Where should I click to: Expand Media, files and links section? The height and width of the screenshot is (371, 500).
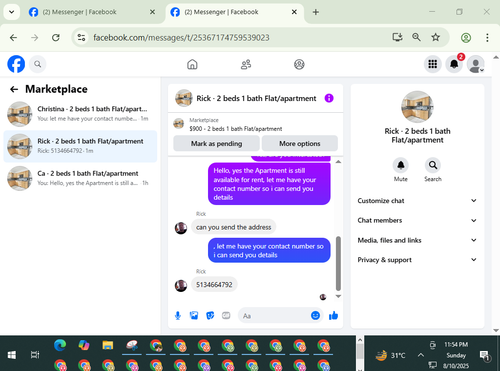[417, 240]
